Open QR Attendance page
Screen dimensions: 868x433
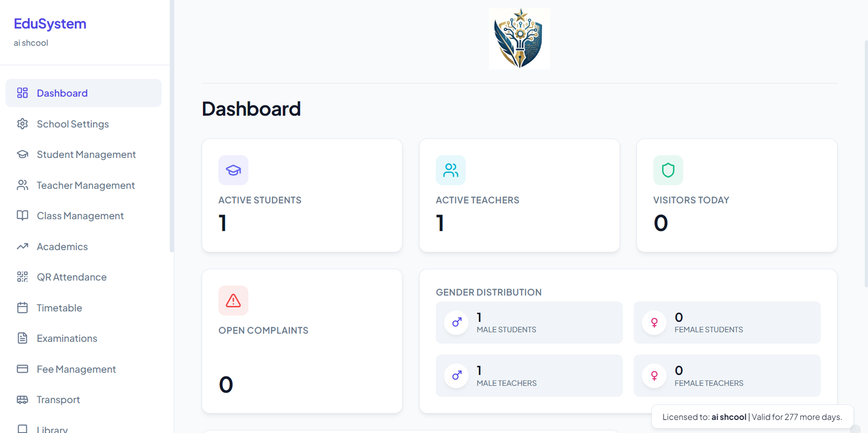(x=84, y=277)
